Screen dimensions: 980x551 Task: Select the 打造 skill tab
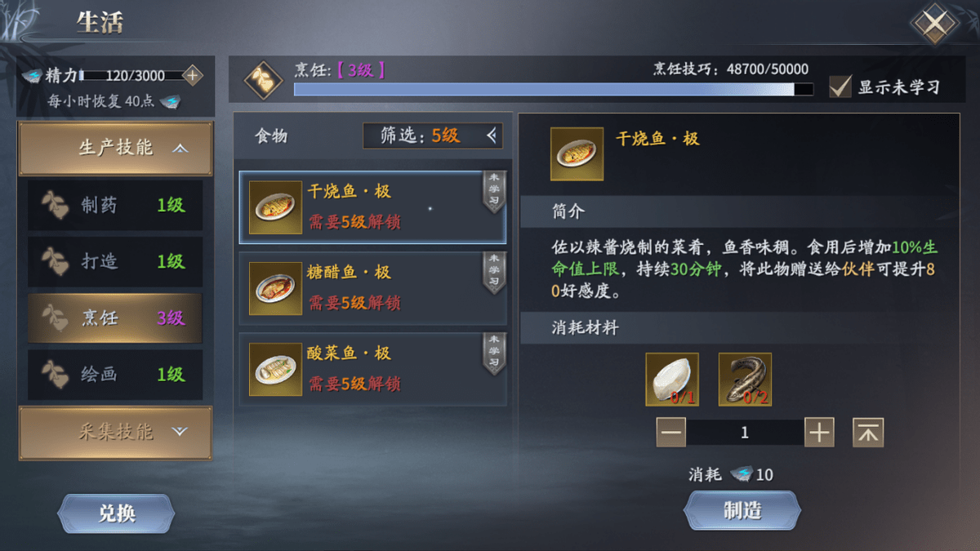click(x=115, y=262)
